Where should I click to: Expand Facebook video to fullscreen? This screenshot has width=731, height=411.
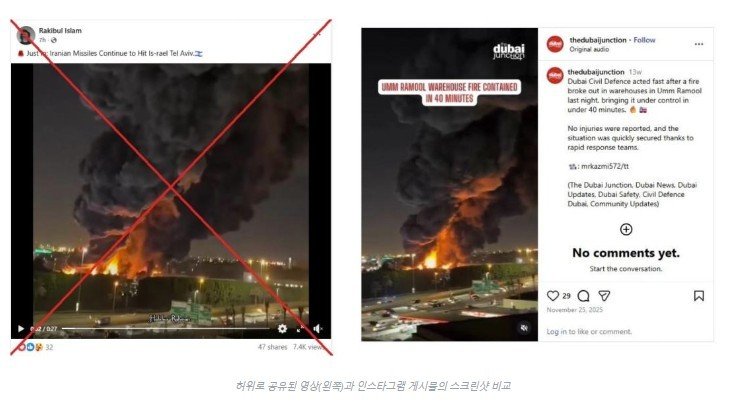click(301, 329)
